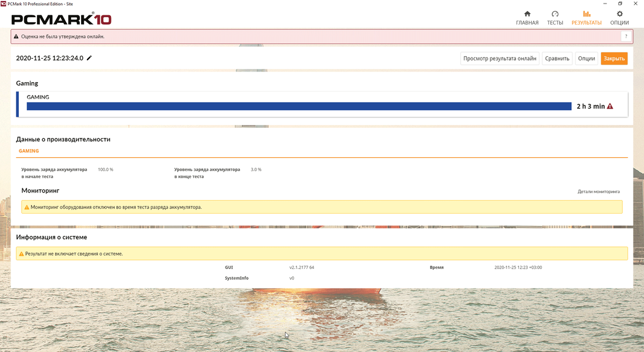The image size is (644, 352).
Task: Switch to the Тесты tab
Action: point(555,18)
